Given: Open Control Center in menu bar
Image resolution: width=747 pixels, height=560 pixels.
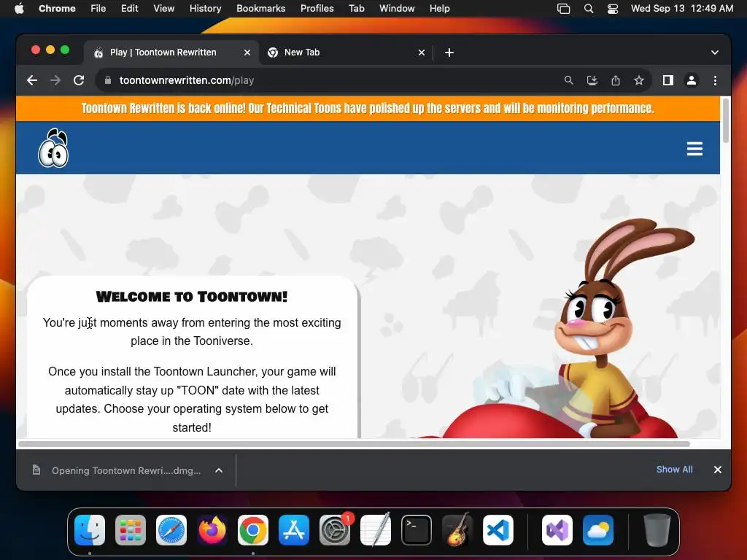Looking at the screenshot, I should (613, 8).
